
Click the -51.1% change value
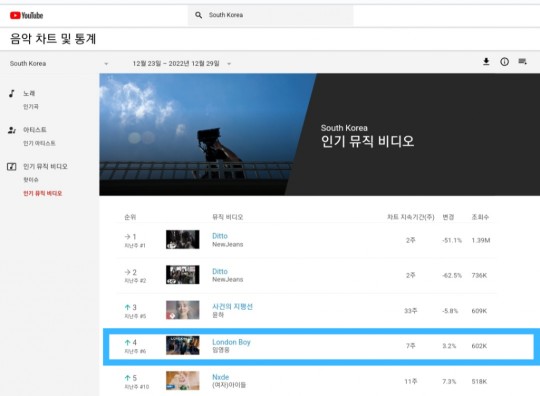coord(452,240)
